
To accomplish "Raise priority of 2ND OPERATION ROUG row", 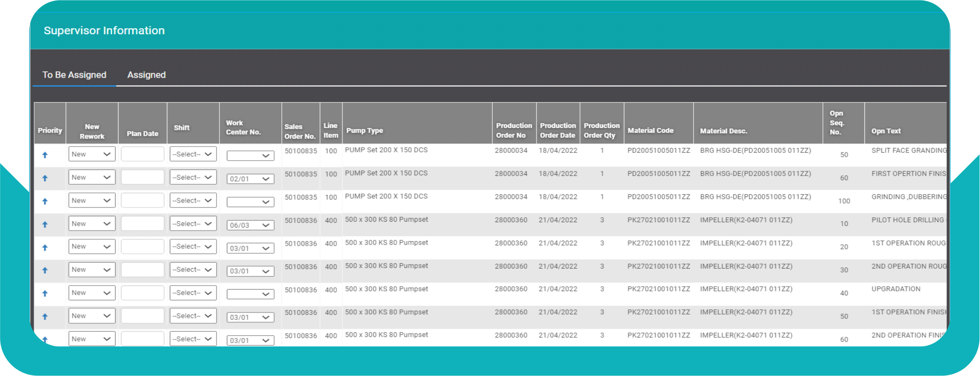I will (45, 270).
